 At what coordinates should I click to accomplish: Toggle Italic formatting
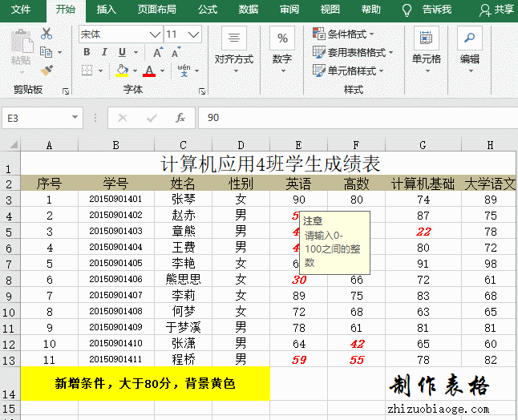(104, 52)
